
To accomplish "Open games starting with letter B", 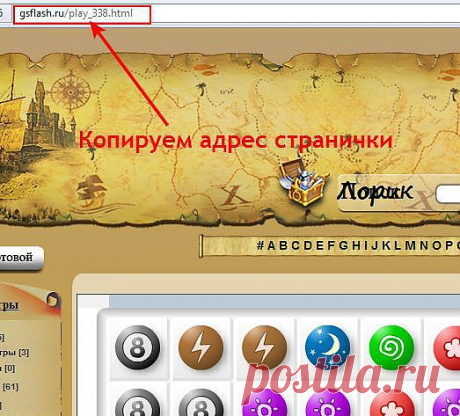I will point(283,246).
